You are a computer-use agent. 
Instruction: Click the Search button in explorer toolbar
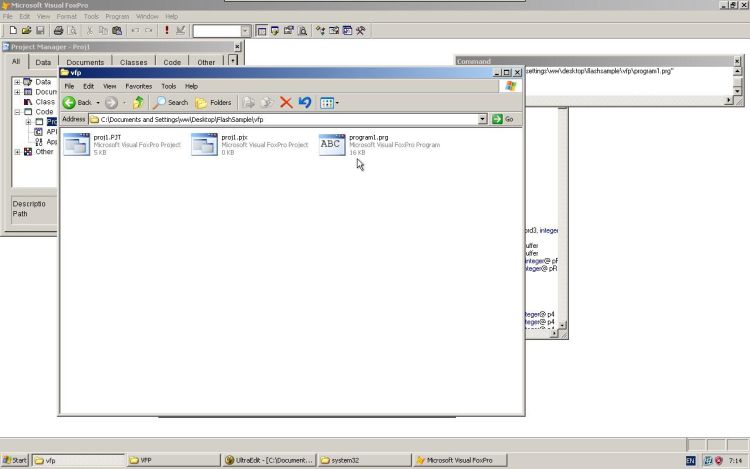[171, 102]
